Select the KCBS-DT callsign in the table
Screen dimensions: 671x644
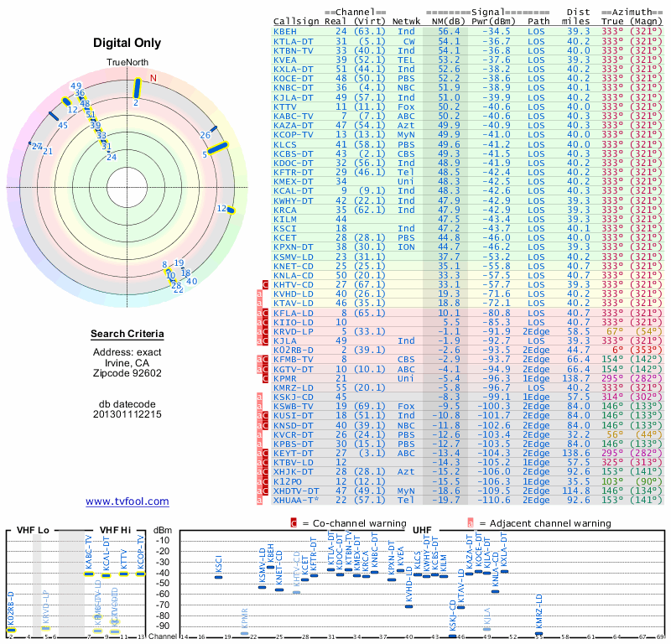click(294, 153)
